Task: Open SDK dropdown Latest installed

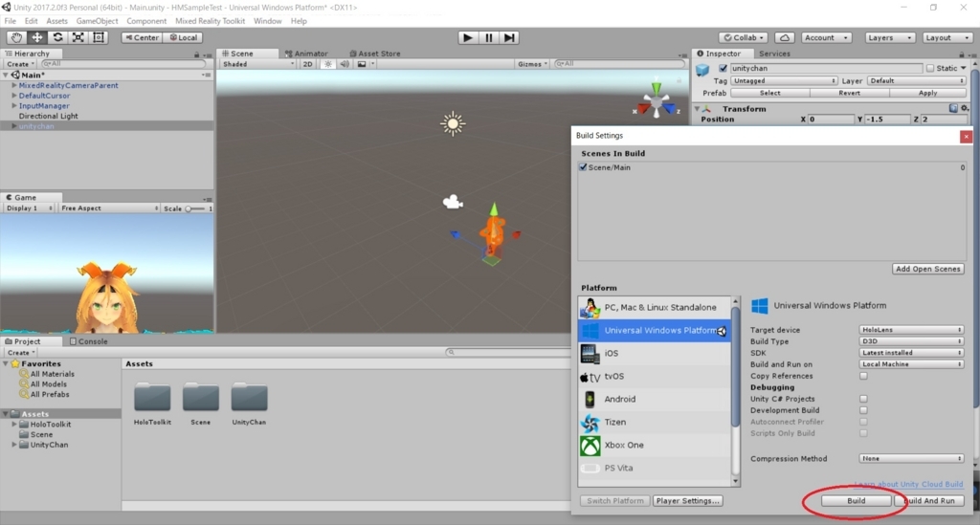Action: (x=911, y=353)
